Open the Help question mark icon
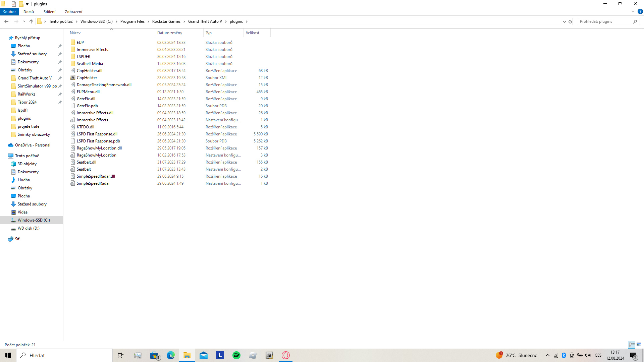The height and width of the screenshot is (362, 644). point(640,11)
